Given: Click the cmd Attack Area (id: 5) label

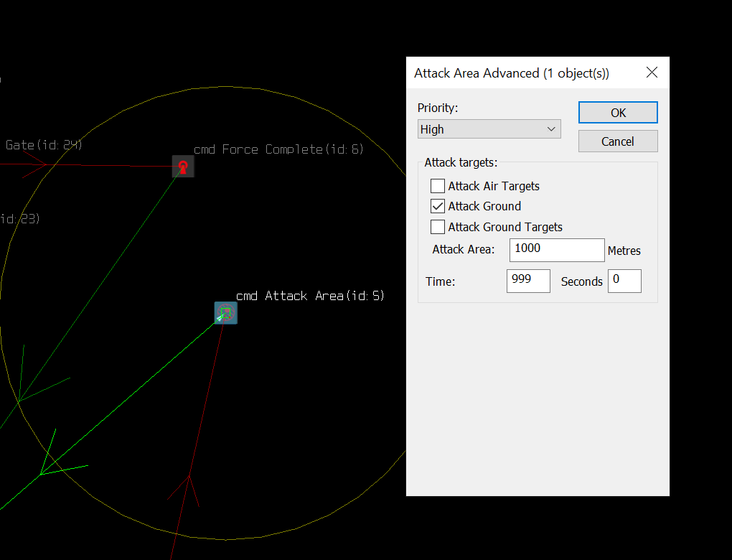Looking at the screenshot, I should (310, 296).
